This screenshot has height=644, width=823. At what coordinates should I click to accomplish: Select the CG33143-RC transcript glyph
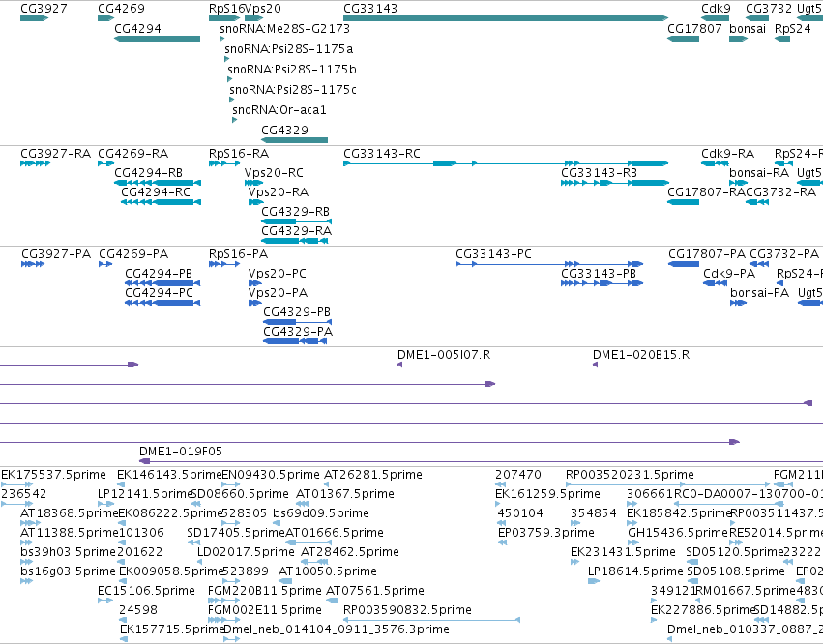(506, 163)
